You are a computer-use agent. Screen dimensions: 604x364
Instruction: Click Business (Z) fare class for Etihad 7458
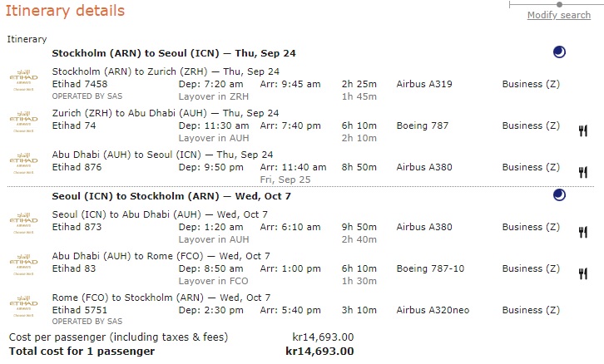tap(531, 84)
